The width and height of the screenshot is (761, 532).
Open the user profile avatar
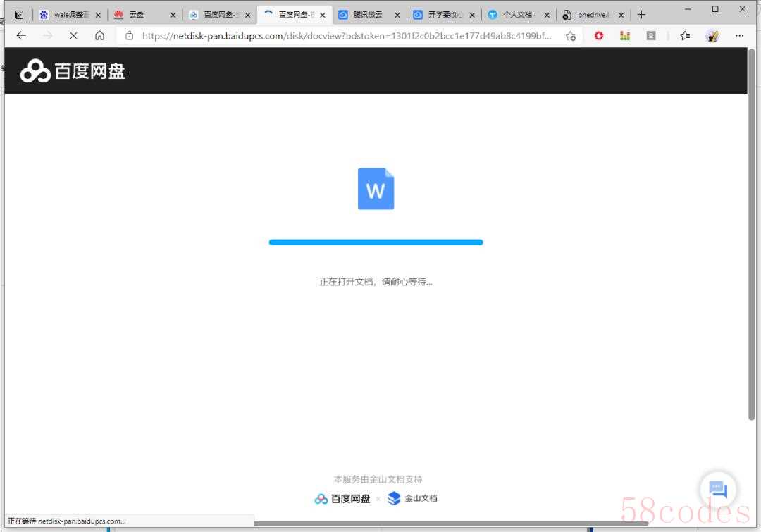pos(712,35)
